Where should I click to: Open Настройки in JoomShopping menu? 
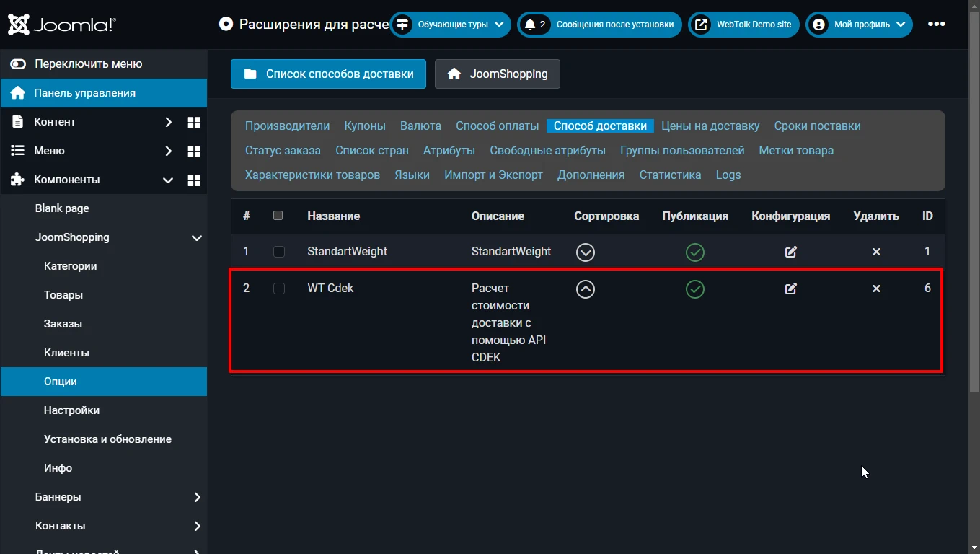71,410
